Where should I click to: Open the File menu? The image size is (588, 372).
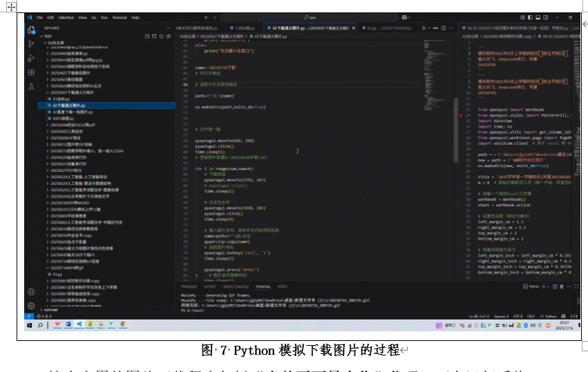(39, 17)
